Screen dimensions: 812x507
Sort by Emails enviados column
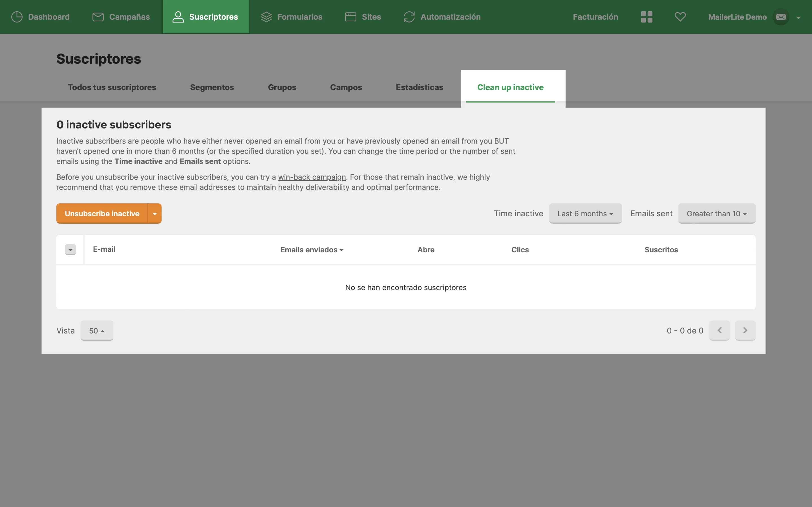[312, 250]
